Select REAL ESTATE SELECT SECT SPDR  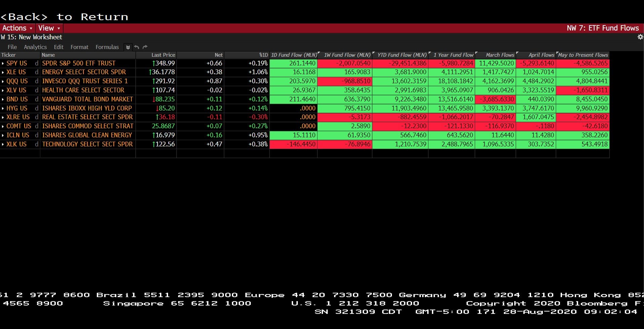87,117
